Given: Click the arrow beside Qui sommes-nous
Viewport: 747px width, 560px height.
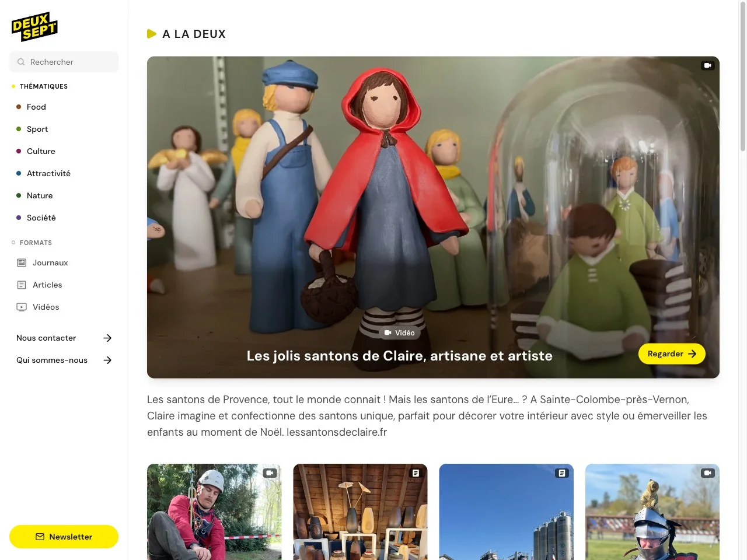Looking at the screenshot, I should click(x=107, y=360).
